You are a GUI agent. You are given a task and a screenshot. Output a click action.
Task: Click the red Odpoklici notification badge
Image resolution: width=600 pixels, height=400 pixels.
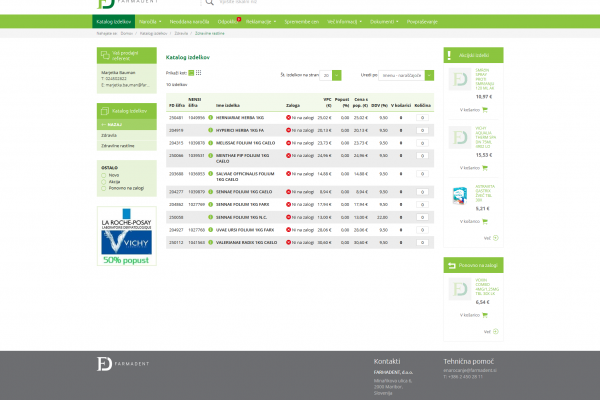pos(239,19)
